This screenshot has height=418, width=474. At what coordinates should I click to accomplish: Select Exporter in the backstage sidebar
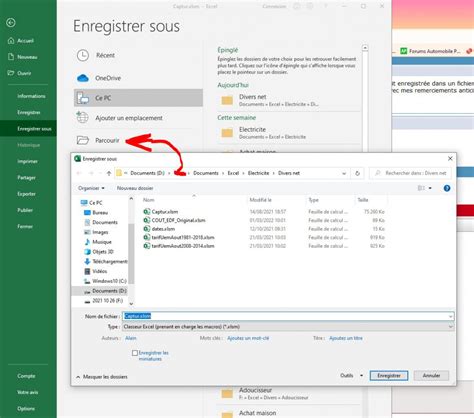(26, 194)
